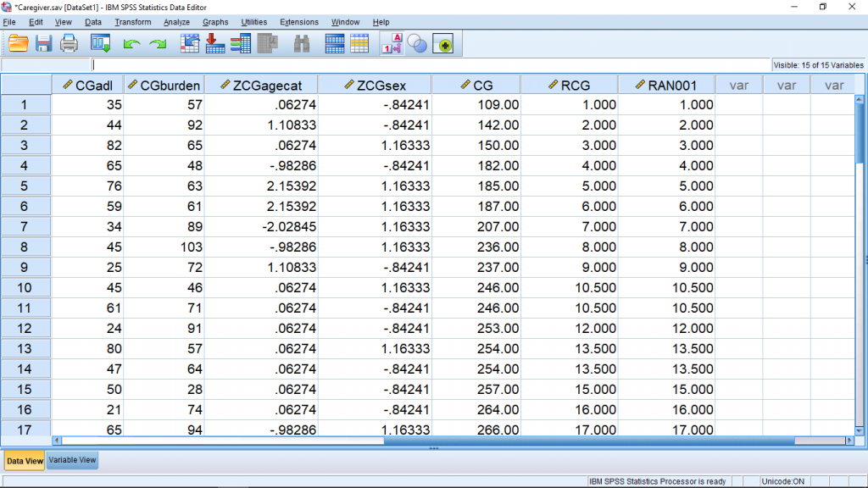
Task: Print the data editor contents
Action: pyautogui.click(x=70, y=43)
